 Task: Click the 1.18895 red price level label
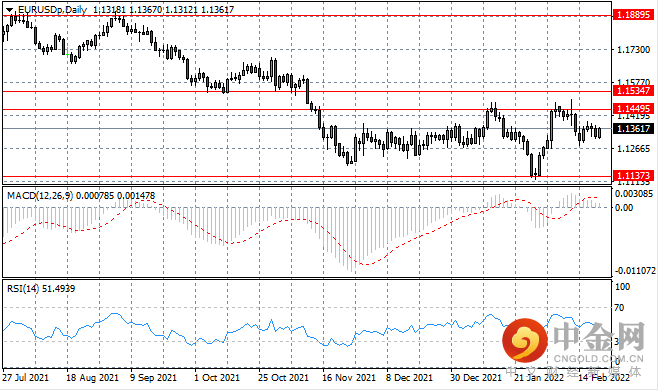pos(634,15)
